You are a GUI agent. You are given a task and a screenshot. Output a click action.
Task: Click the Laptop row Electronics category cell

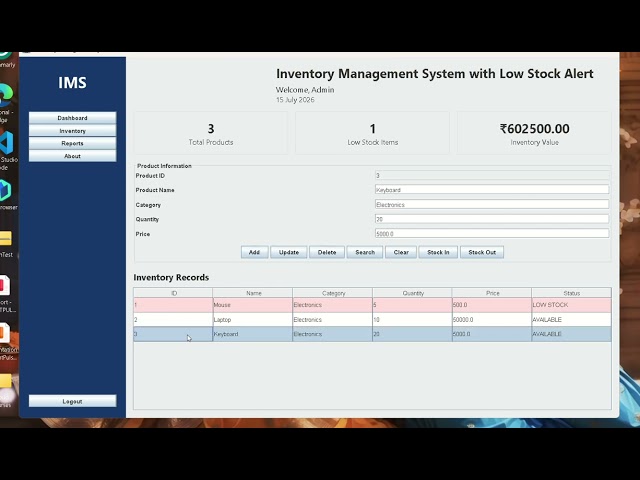click(333, 320)
